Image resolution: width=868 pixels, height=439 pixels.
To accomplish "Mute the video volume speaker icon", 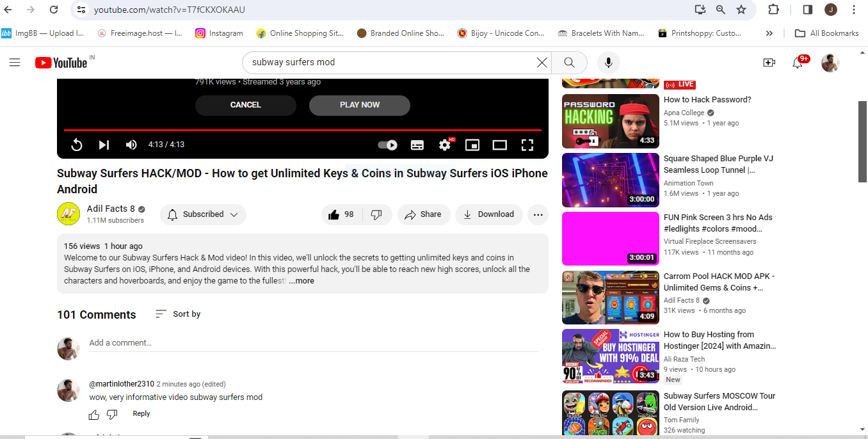I will point(131,145).
